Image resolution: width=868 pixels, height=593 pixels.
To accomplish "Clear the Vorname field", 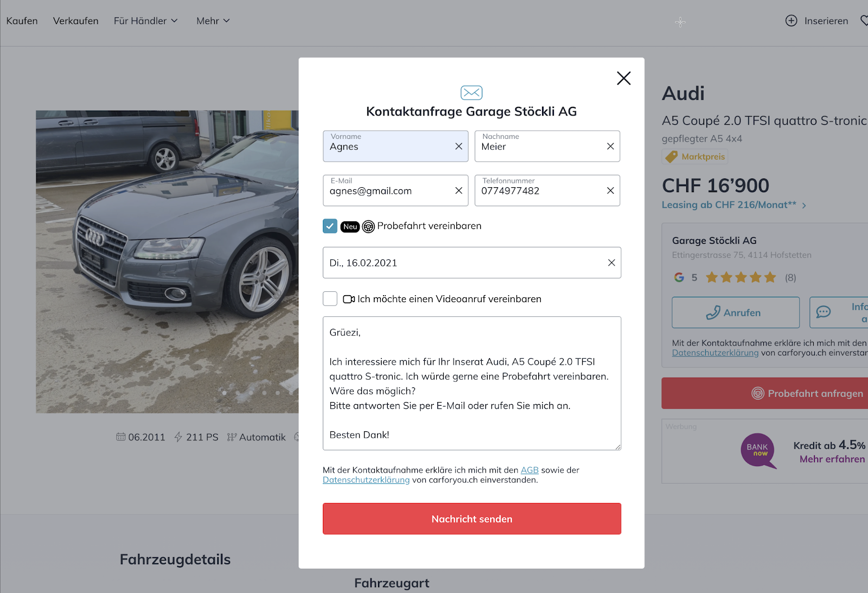I will [458, 146].
